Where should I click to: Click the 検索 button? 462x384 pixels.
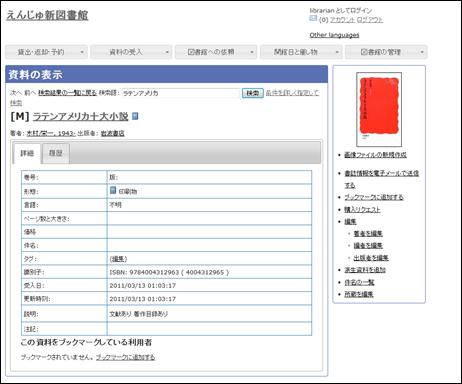[252, 93]
